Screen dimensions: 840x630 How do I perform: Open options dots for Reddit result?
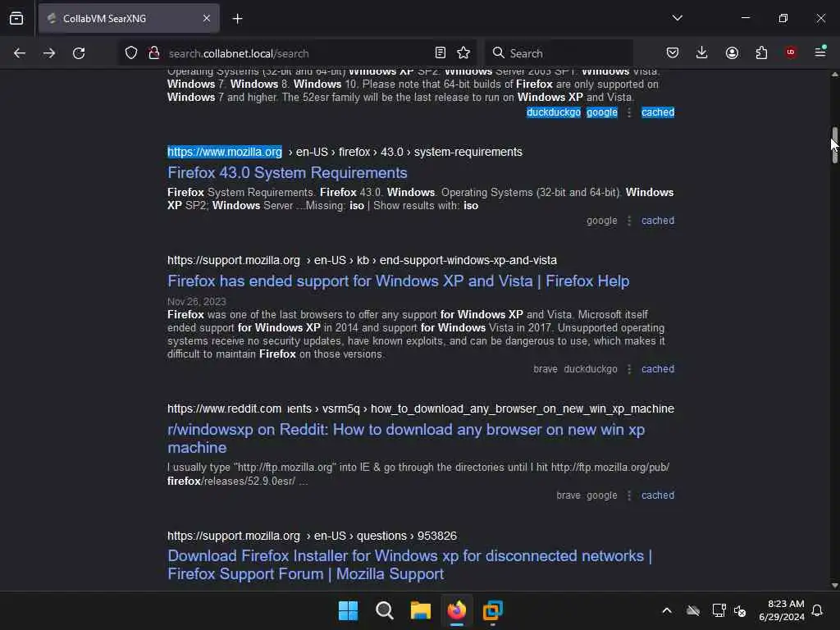pos(629,495)
